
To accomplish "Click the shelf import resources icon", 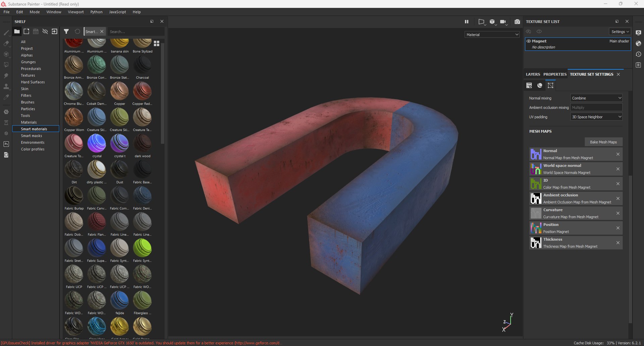I will click(x=54, y=32).
